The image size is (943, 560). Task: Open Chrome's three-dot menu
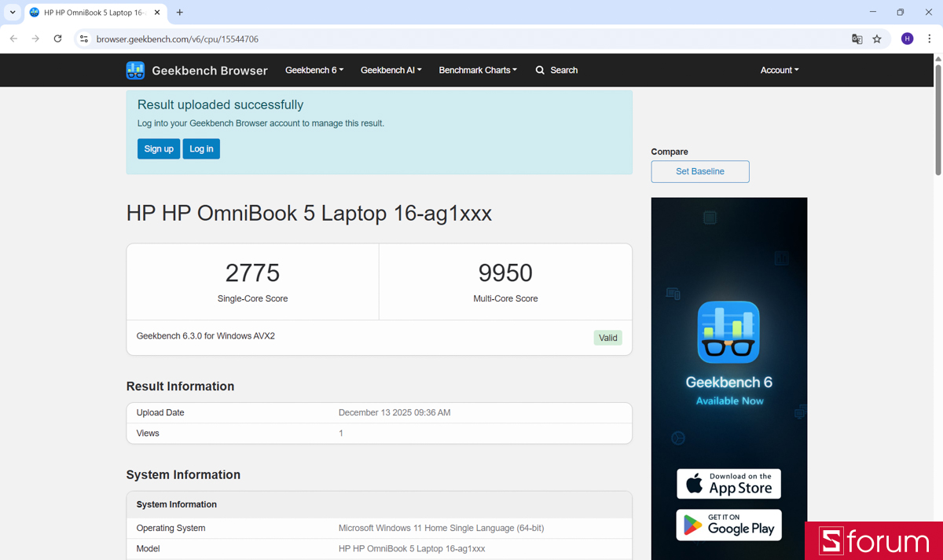coord(928,38)
